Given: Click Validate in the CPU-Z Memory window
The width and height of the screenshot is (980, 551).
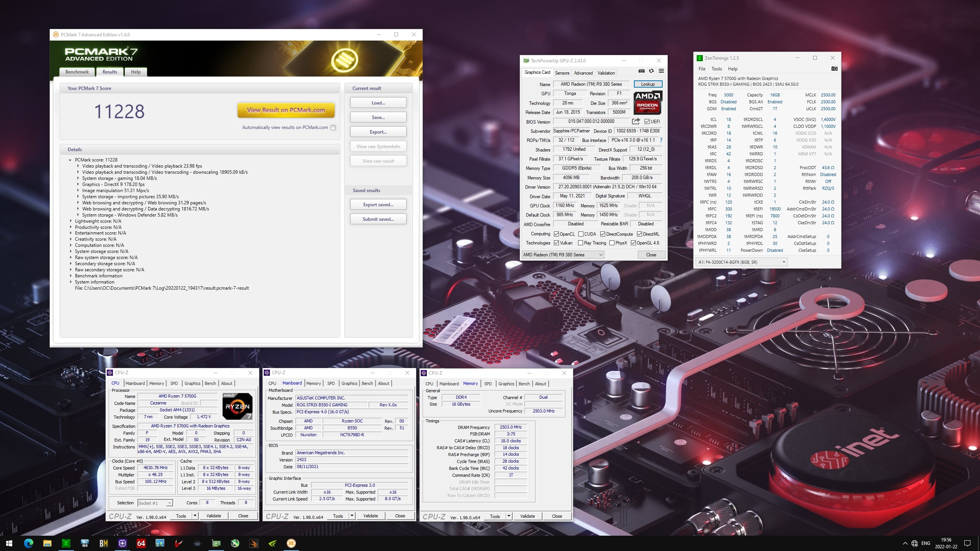Looking at the screenshot, I should click(x=528, y=516).
